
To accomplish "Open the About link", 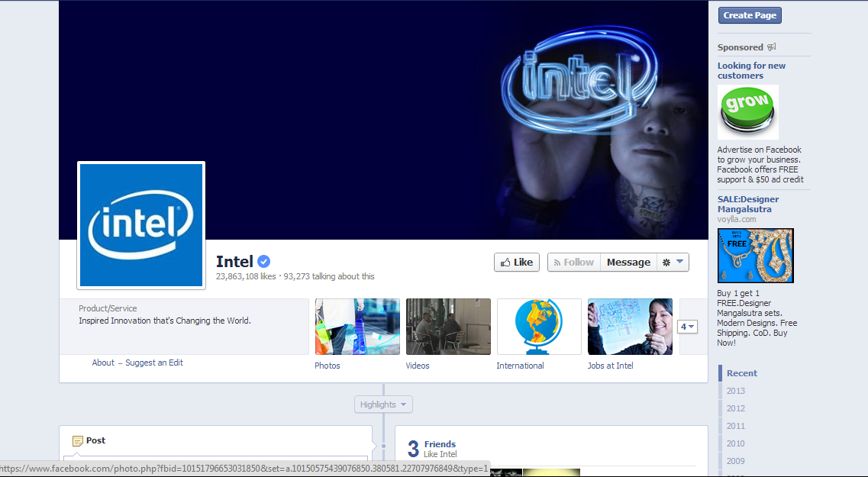I will tap(103, 363).
